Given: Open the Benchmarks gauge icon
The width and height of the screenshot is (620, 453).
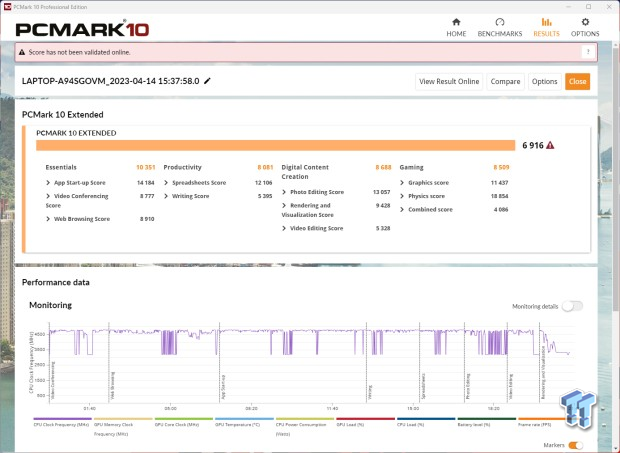Looking at the screenshot, I should pyautogui.click(x=500, y=22).
